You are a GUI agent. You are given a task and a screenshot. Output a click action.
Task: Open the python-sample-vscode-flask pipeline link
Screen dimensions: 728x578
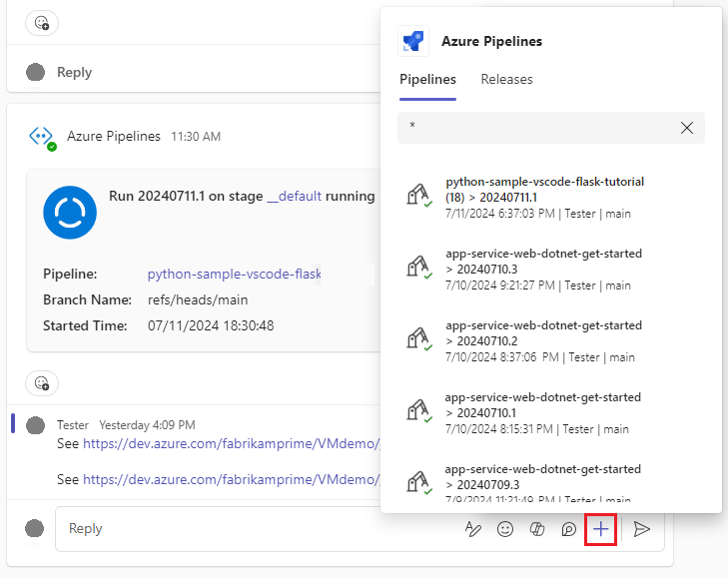[235, 274]
